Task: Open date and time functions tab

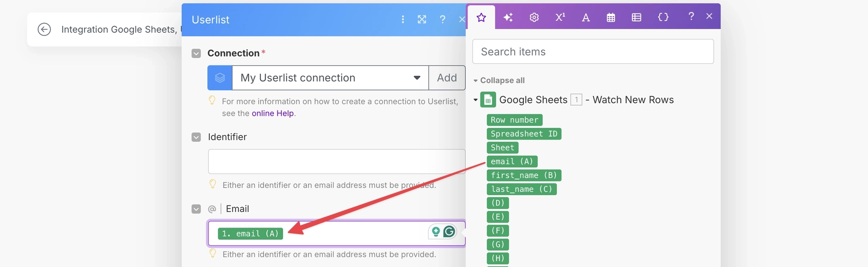Action: (x=611, y=17)
